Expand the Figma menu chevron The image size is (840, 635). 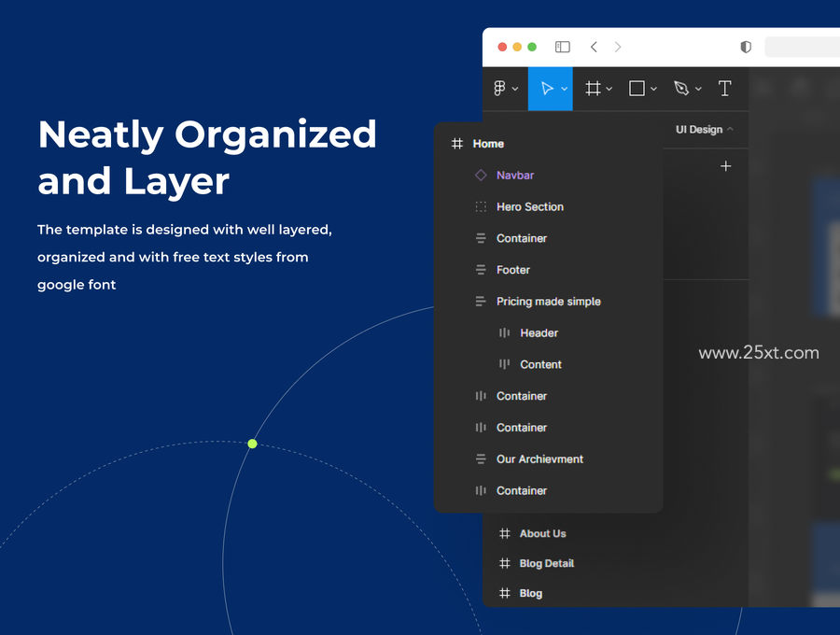(515, 89)
